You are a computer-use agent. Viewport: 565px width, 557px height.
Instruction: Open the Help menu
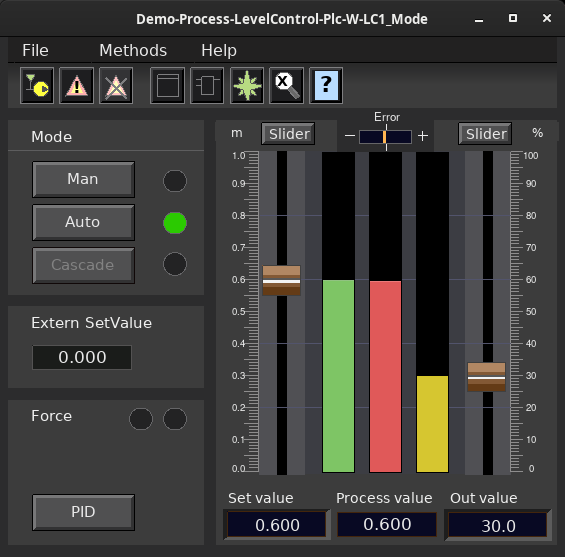[x=219, y=50]
